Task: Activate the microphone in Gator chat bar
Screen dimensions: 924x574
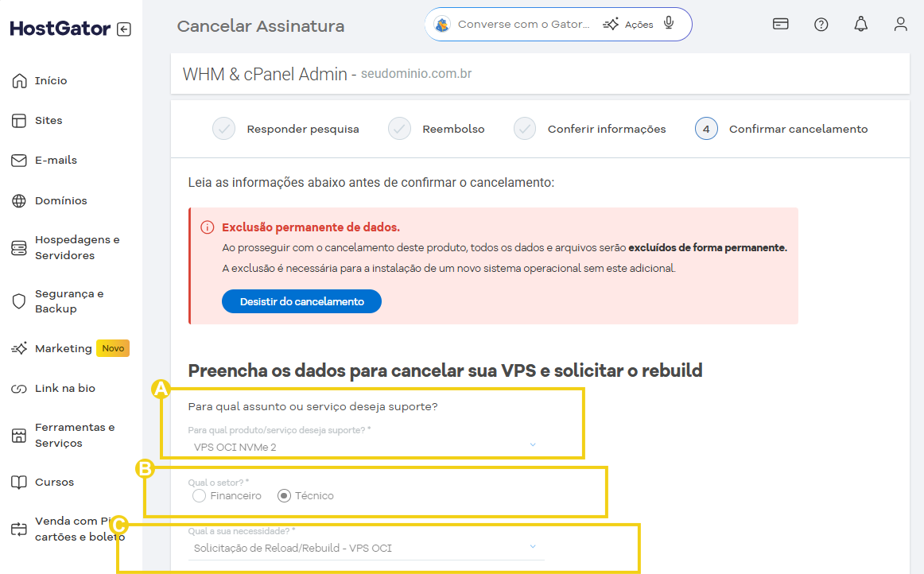Action: click(668, 23)
